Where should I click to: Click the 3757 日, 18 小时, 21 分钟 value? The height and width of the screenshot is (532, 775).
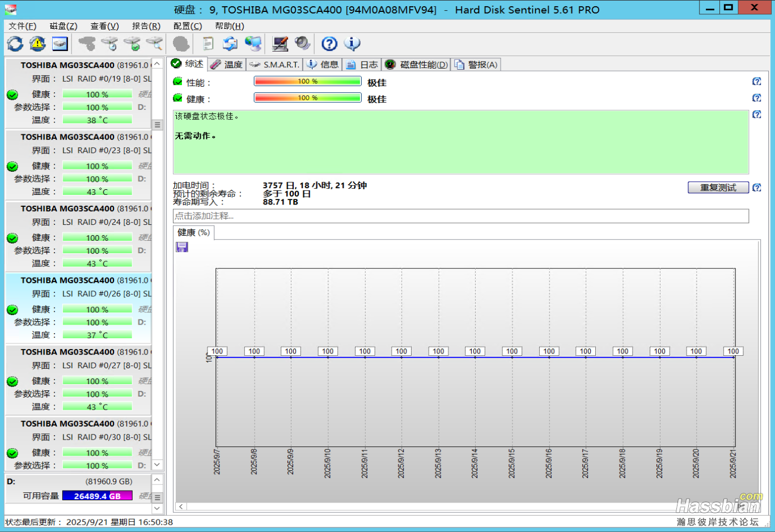[x=315, y=185]
